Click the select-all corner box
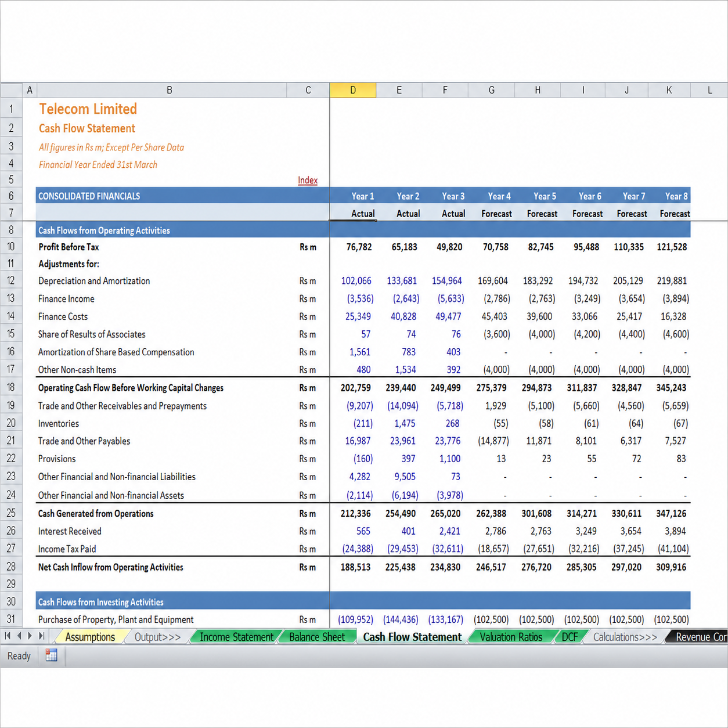The image size is (728, 728). click(x=11, y=90)
